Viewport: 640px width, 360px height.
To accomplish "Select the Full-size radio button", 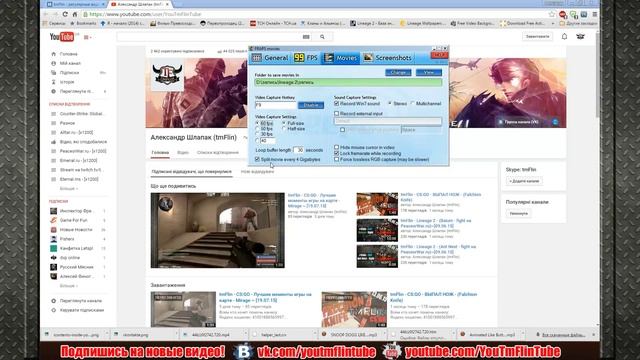I will [284, 123].
